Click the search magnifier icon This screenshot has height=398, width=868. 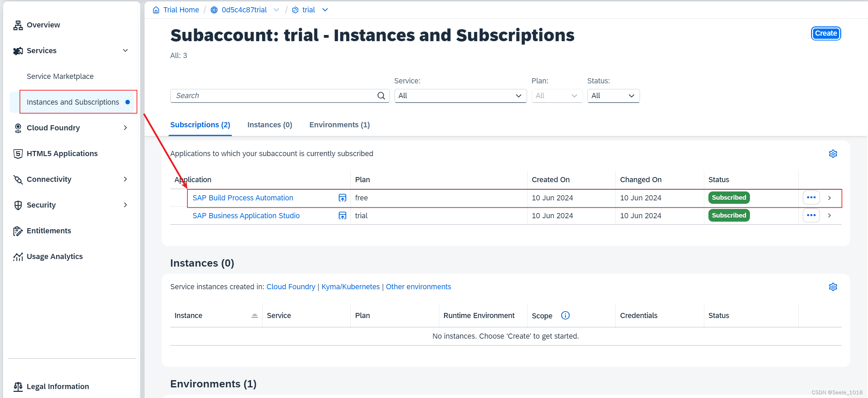[x=381, y=96]
